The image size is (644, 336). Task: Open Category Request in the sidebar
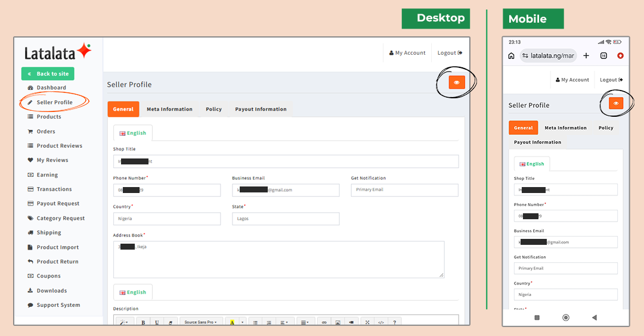[x=56, y=219]
